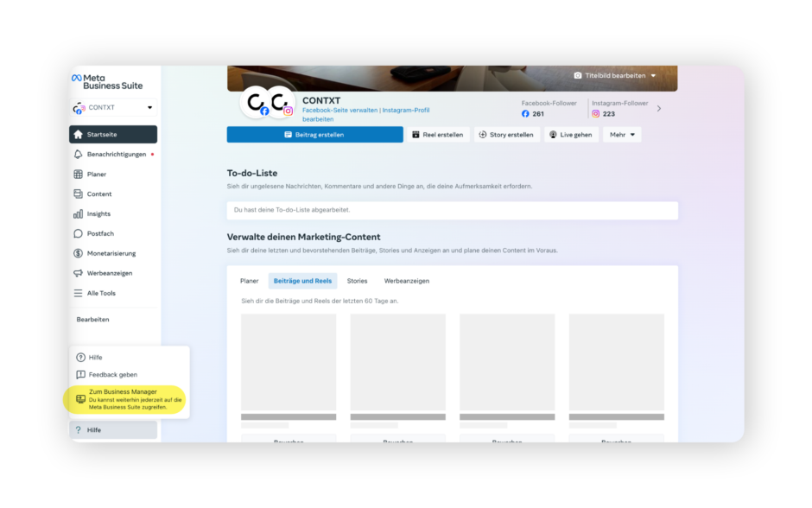Click the Feedback geben icon
812x508 pixels.
click(81, 374)
